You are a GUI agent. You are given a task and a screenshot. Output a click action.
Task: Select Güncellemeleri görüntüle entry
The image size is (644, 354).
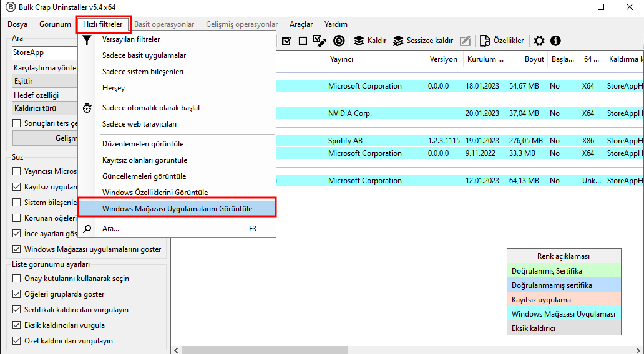[x=177, y=176]
